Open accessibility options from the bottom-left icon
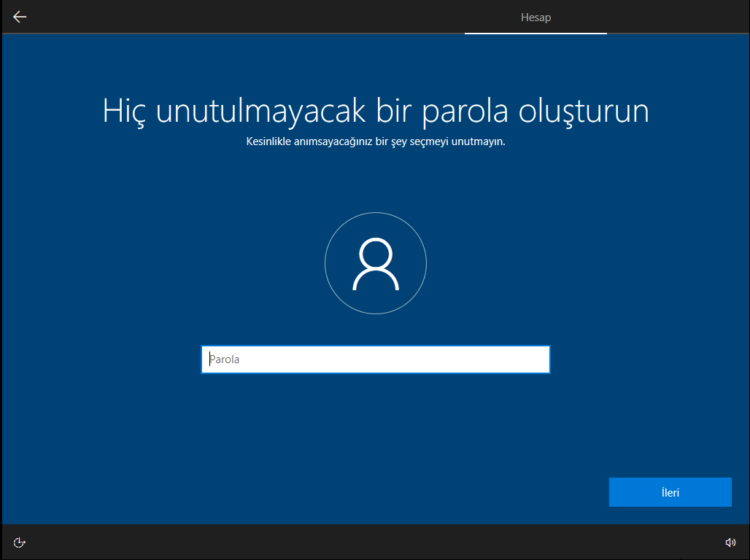 pos(20,542)
